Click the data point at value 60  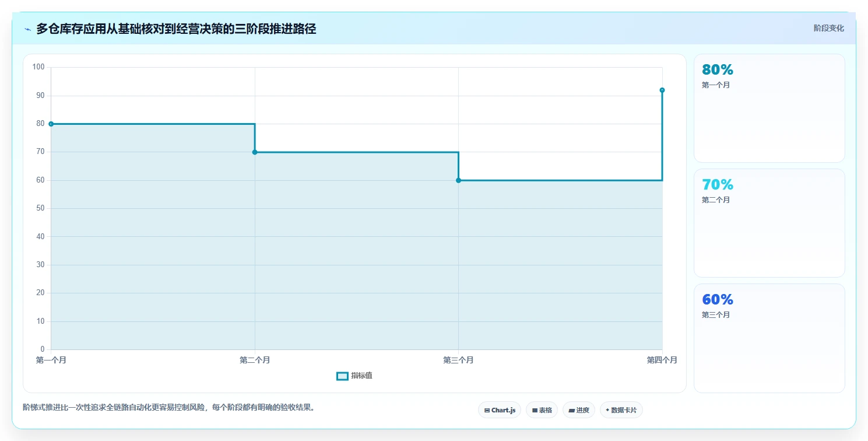point(458,180)
